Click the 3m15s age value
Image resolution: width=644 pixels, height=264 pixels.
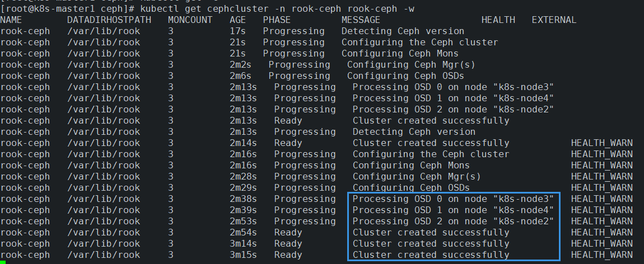coord(243,255)
